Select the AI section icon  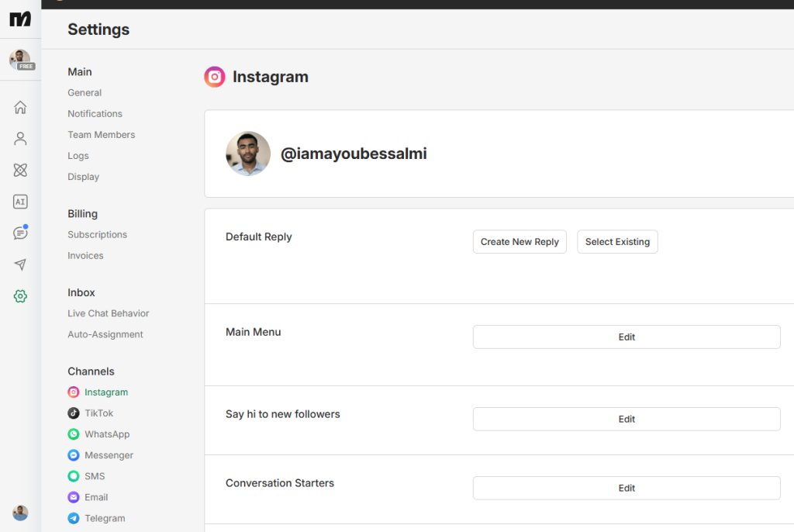pos(20,201)
